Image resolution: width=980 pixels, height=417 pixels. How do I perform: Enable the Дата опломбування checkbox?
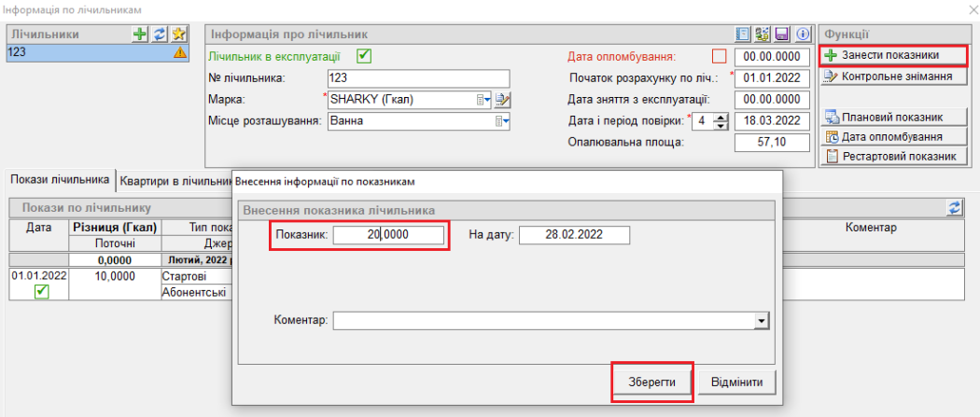click(x=719, y=57)
